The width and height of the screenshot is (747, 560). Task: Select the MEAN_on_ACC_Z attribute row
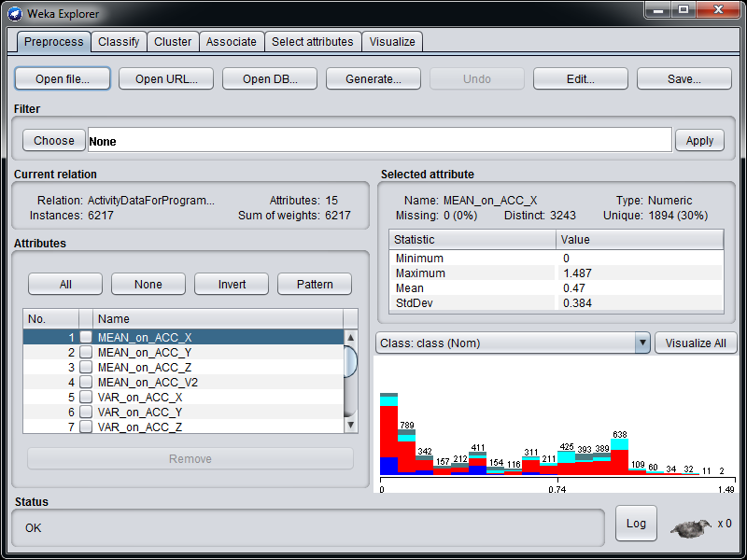[x=183, y=367]
